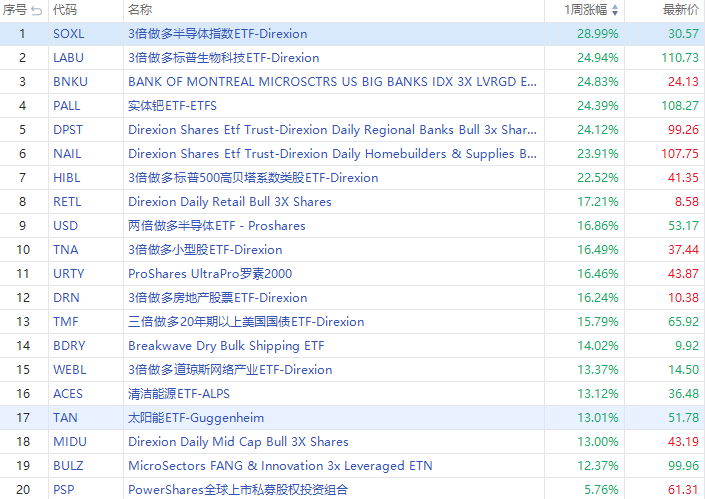Click the 107.75 latest price

coord(680,154)
